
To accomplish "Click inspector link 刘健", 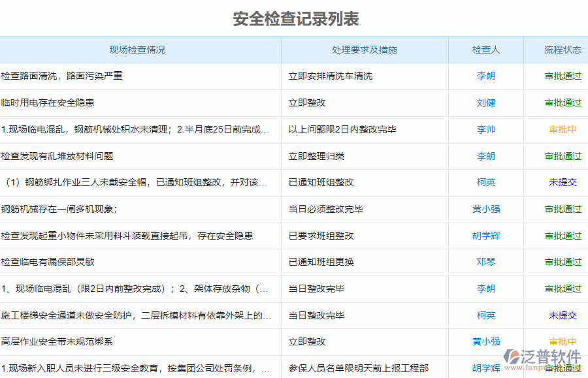I will (x=485, y=102).
